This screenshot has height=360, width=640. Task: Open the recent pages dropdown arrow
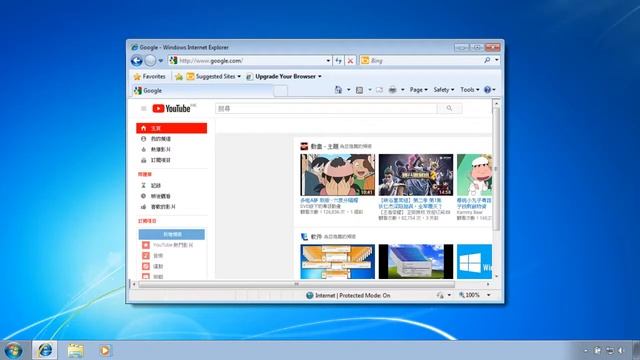161,61
